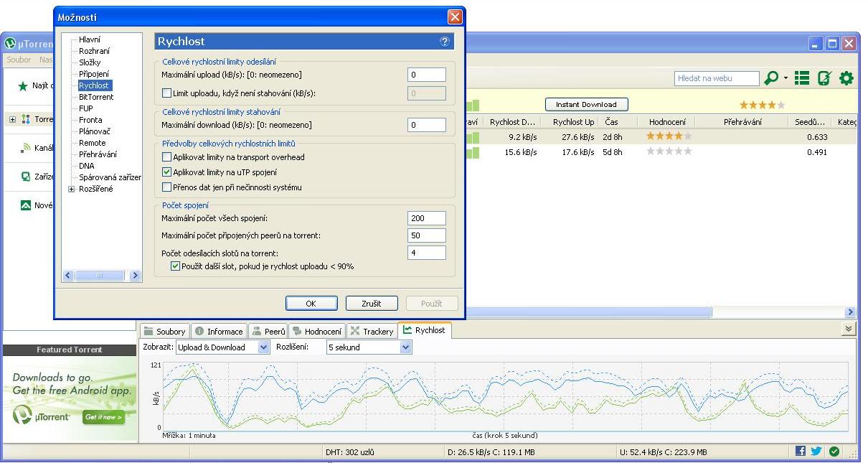Image resolution: width=868 pixels, height=463 pixels.
Task: Click the peers per torrent field showing 50
Action: pos(427,235)
